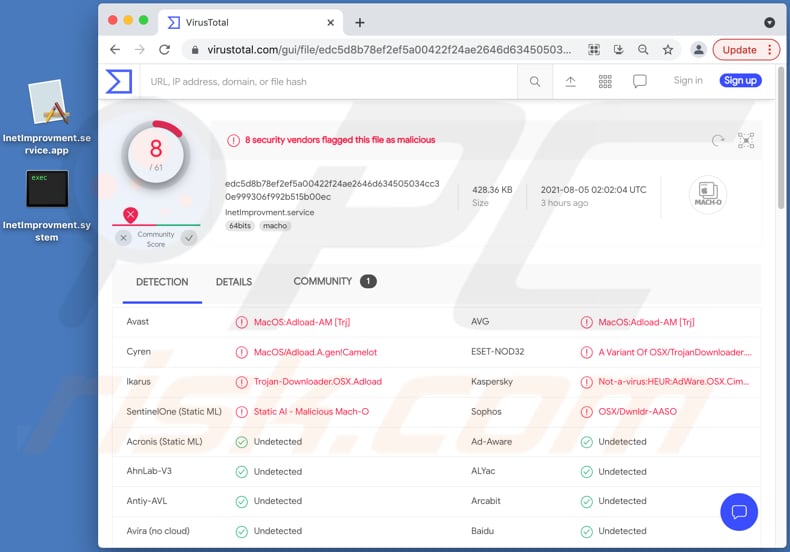790x552 pixels.
Task: Open a new browser tab
Action: coord(360,23)
